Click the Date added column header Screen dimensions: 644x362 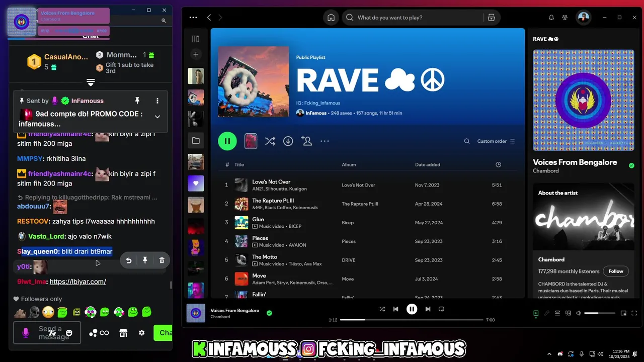click(427, 164)
